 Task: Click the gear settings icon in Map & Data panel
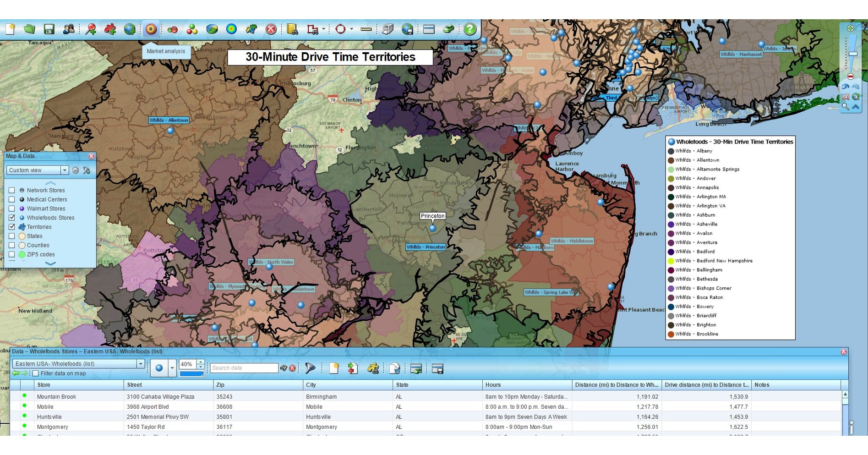[x=76, y=170]
